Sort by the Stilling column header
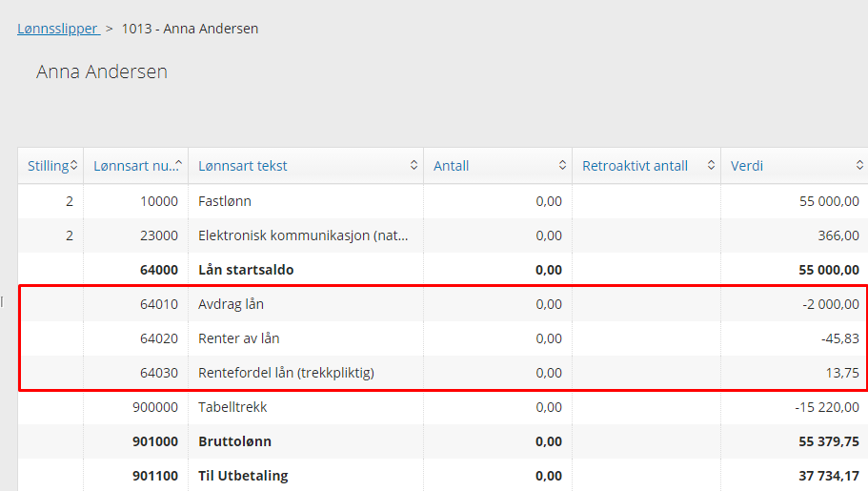 (x=49, y=166)
